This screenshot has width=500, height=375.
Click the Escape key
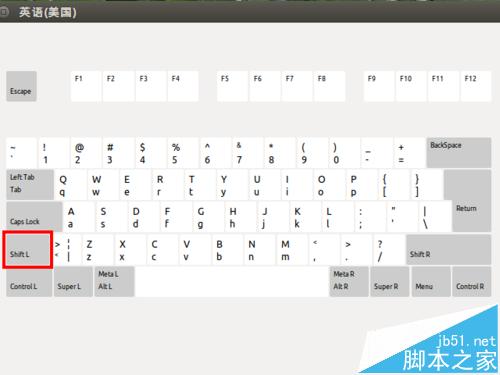(x=21, y=86)
